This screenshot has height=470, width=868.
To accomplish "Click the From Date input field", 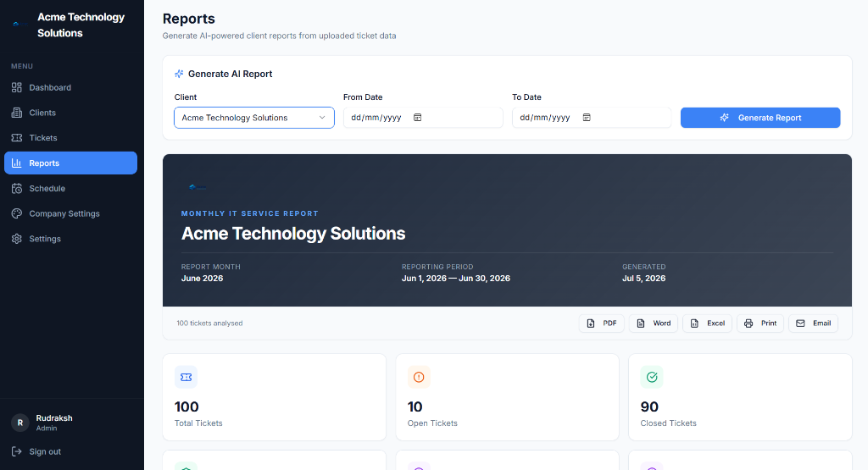I will tap(423, 118).
